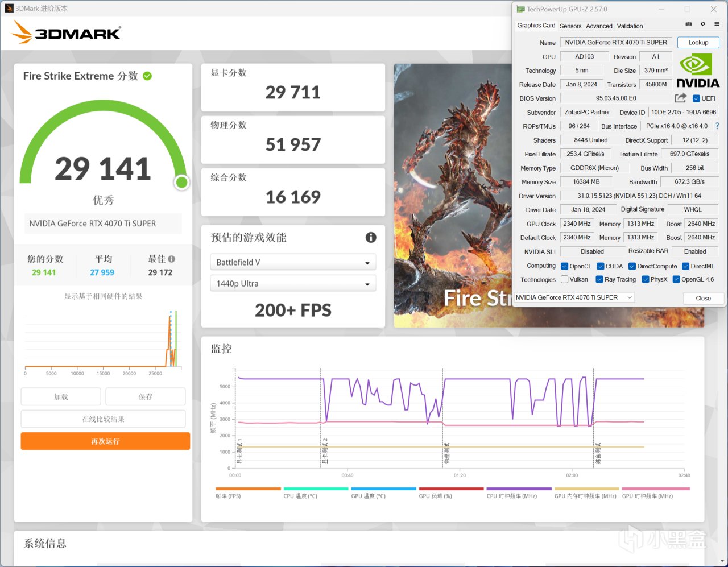The height and width of the screenshot is (567, 728).
Task: Click the 平均 score 27 959
Action: point(102,272)
